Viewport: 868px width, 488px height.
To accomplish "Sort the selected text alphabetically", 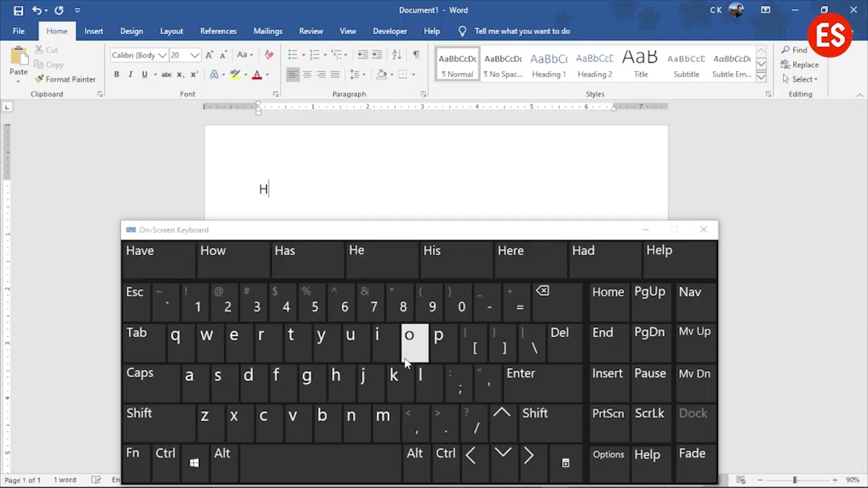I will pyautogui.click(x=397, y=55).
